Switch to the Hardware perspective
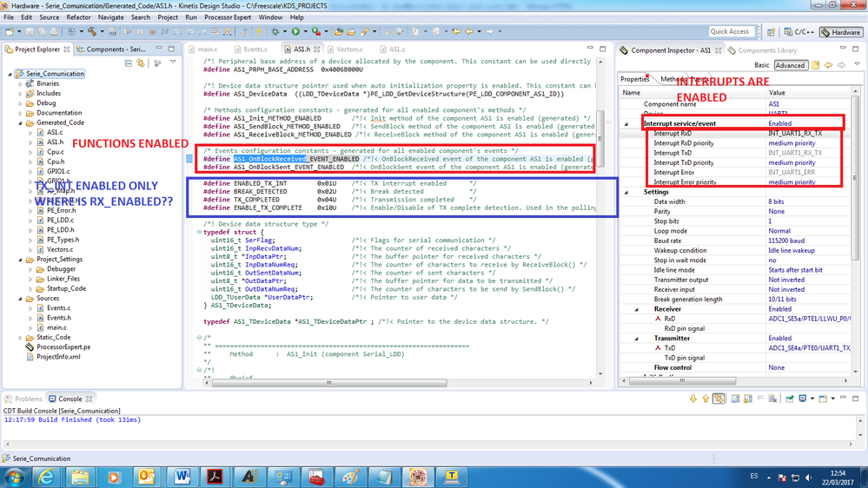Image resolution: width=868 pixels, height=488 pixels. pyautogui.click(x=840, y=32)
